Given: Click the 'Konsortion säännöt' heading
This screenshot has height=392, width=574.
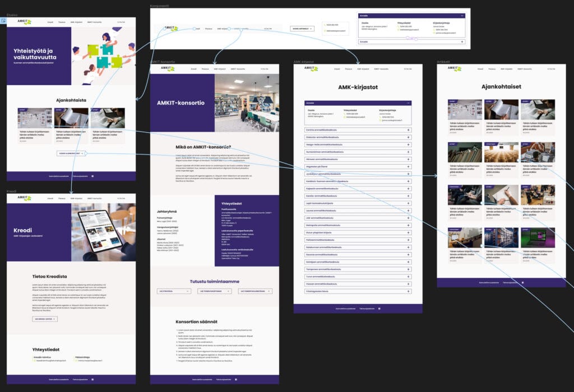Looking at the screenshot, I should 197,322.
